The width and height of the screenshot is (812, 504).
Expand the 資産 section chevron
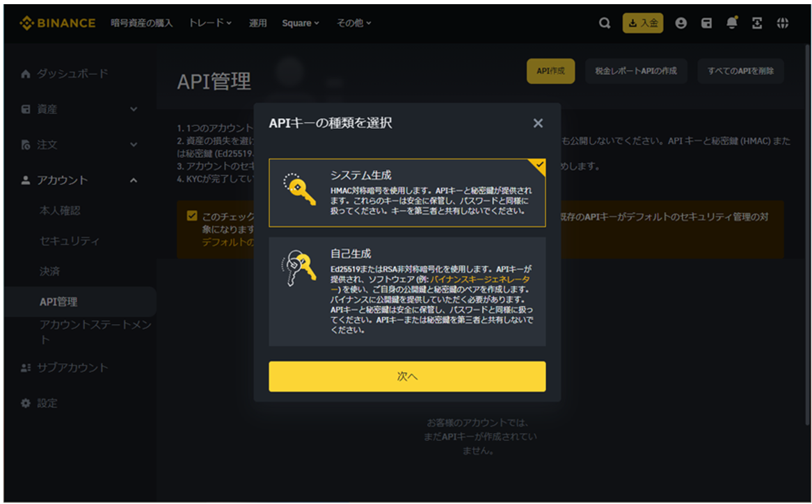(x=134, y=109)
